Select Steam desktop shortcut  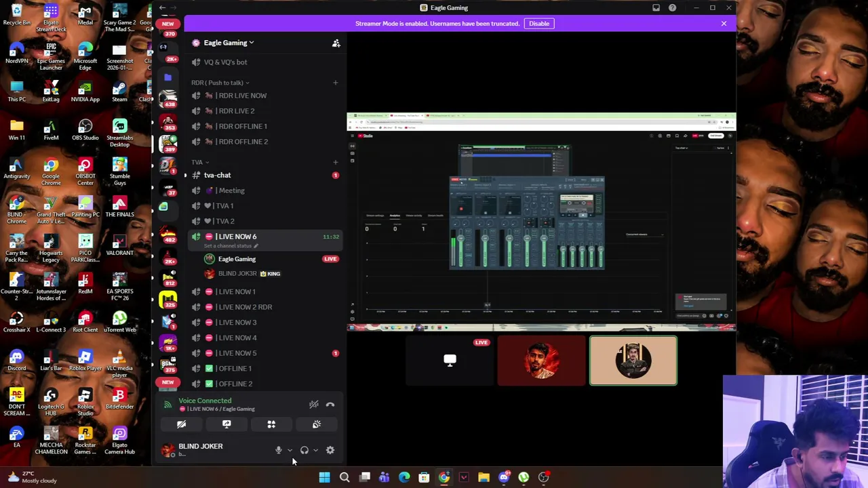(x=119, y=91)
